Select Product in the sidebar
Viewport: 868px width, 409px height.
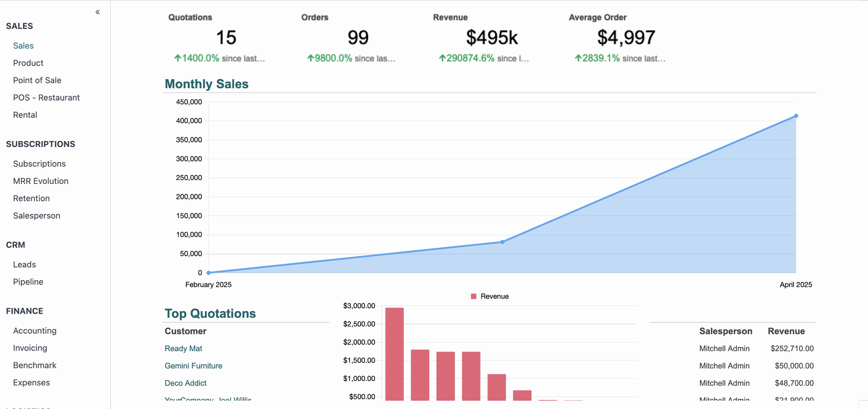[28, 63]
